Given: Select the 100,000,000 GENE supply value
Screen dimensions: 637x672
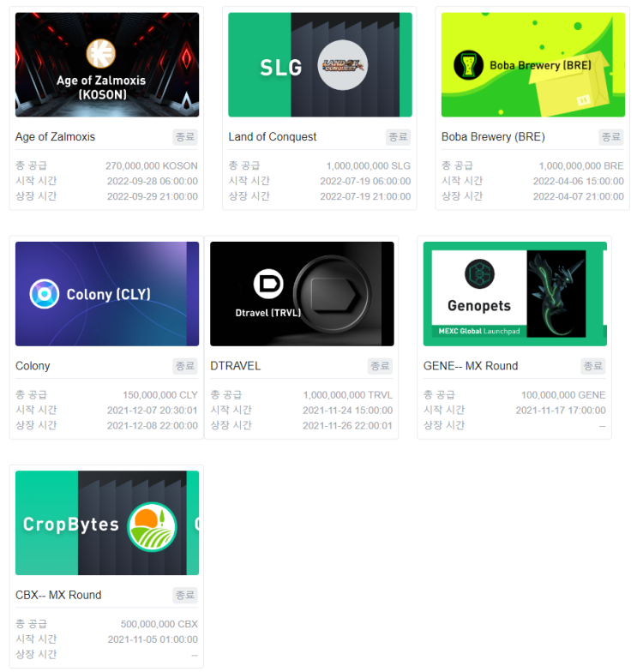Looking at the screenshot, I should coord(563,395).
